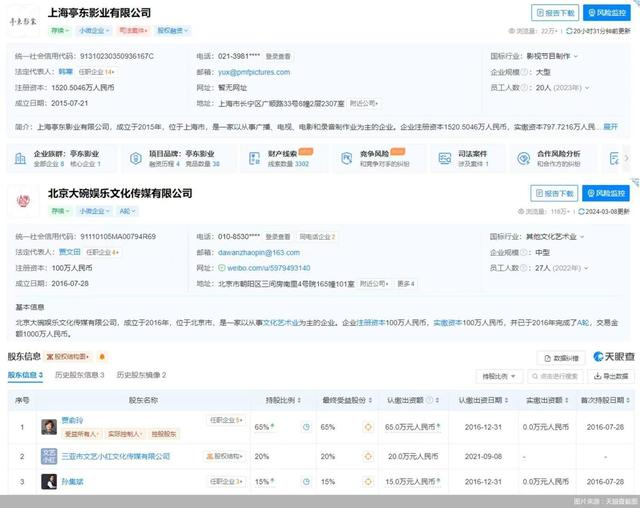Open 司法案件 card icon in card row
This screenshot has width=640, height=508.
point(444,158)
